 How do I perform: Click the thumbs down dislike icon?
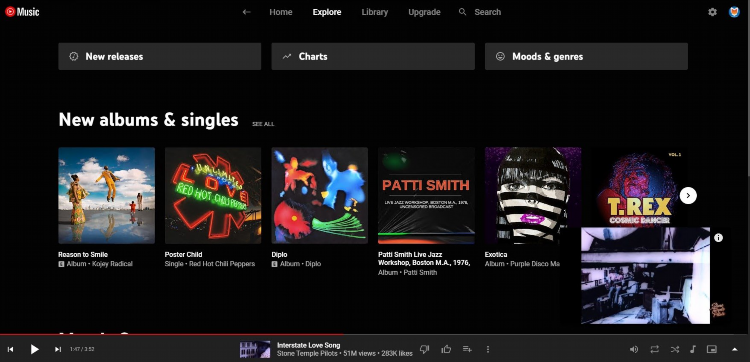click(x=424, y=349)
